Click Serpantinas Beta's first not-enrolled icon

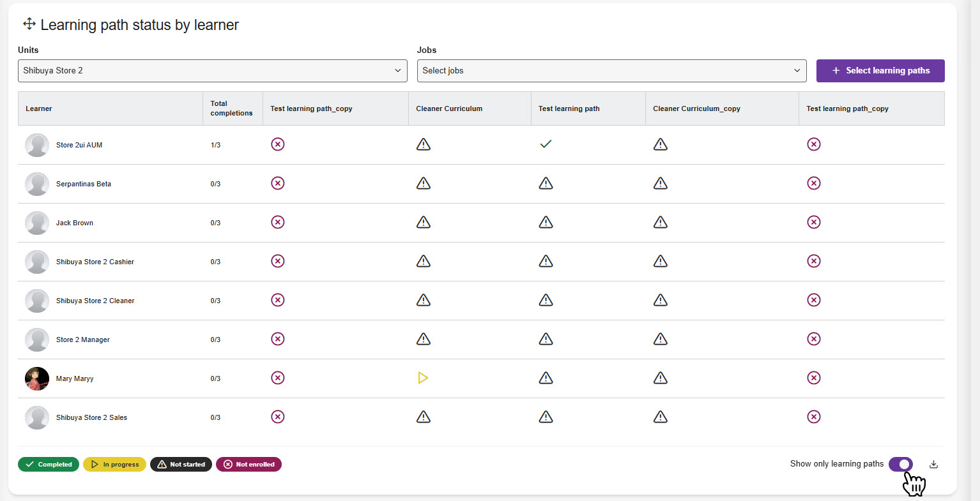277,183
